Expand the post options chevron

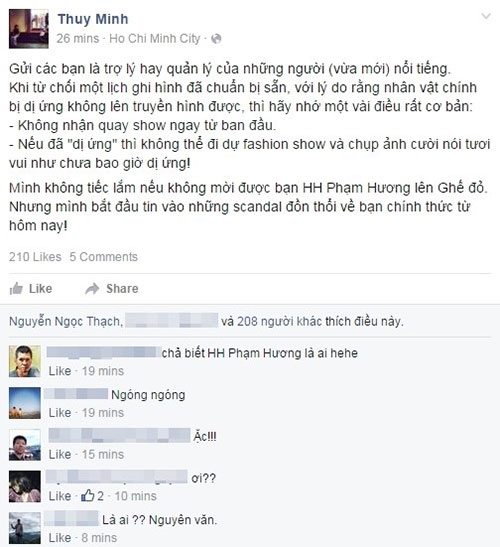pyautogui.click(x=486, y=16)
